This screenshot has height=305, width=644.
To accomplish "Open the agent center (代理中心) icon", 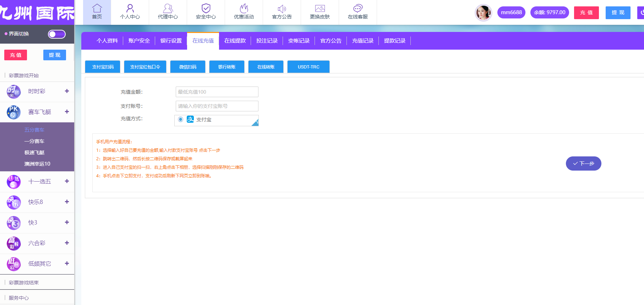I will 168,9.
